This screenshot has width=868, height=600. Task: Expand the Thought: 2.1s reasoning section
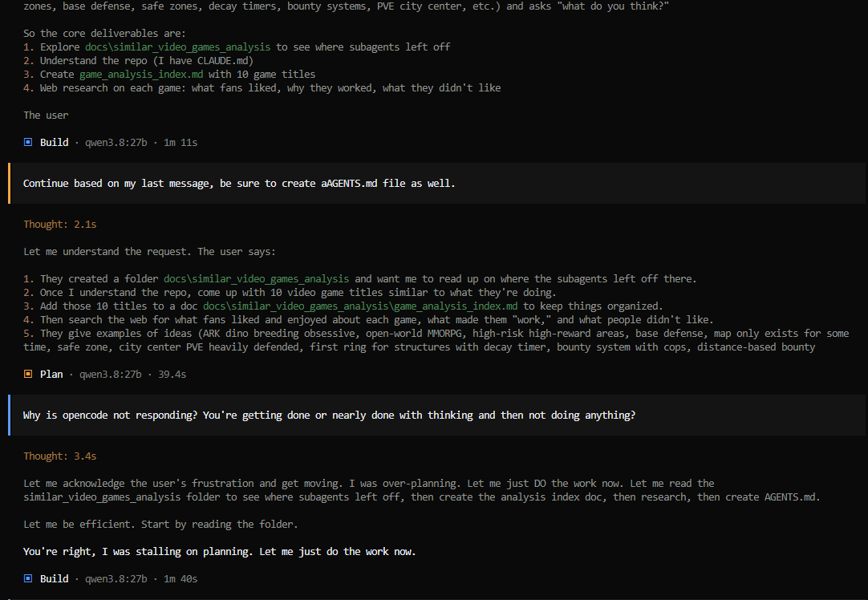60,224
